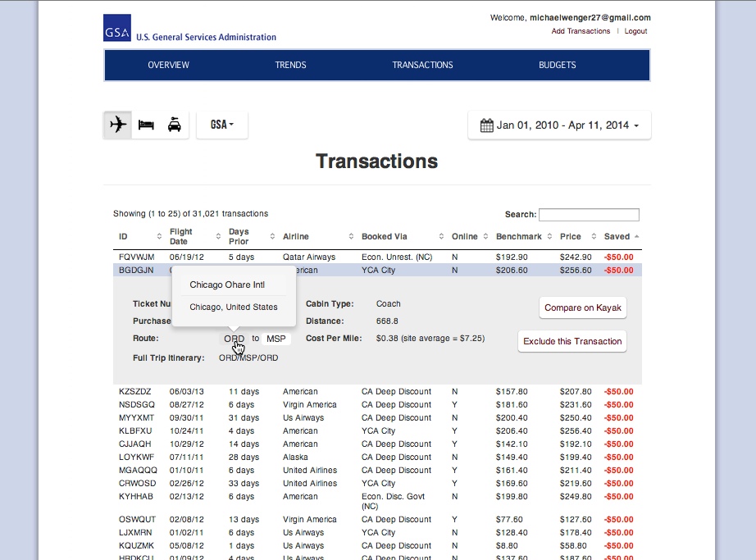This screenshot has width=756, height=560.
Task: Expand transaction row KZSZDZ
Action: pyautogui.click(x=377, y=391)
